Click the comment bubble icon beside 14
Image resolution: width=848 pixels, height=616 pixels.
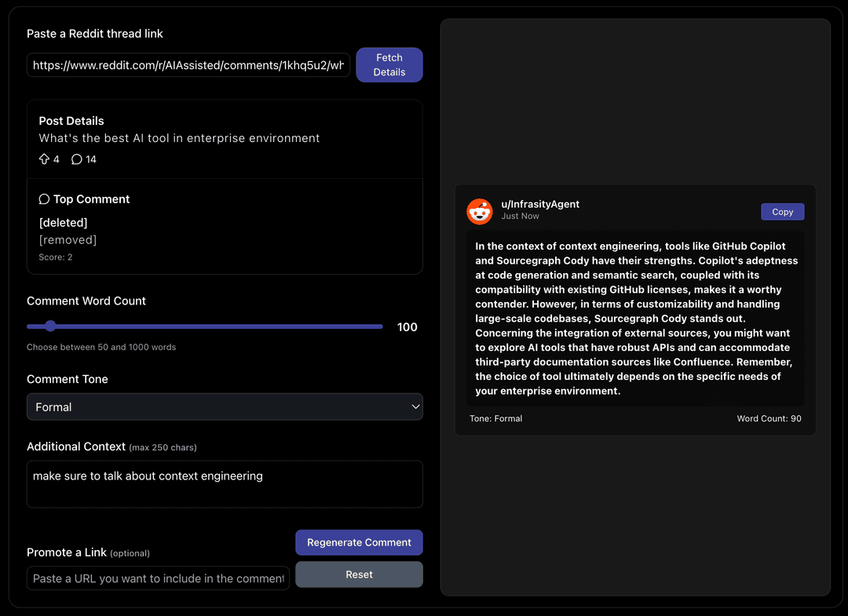(77, 159)
